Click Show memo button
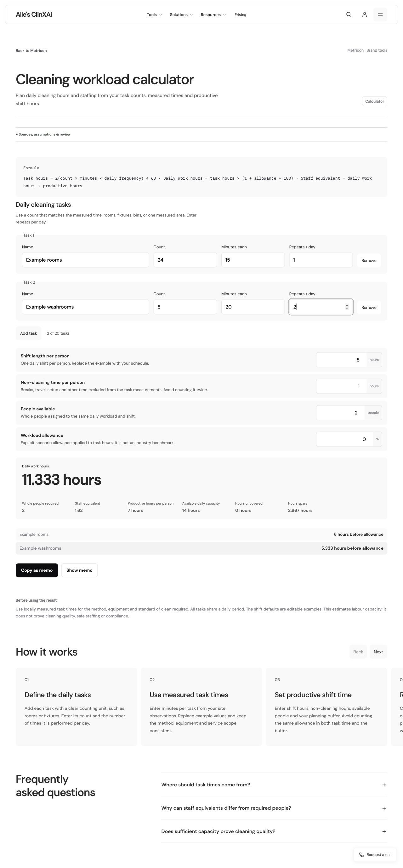Image resolution: width=403 pixels, height=868 pixels. pyautogui.click(x=79, y=570)
